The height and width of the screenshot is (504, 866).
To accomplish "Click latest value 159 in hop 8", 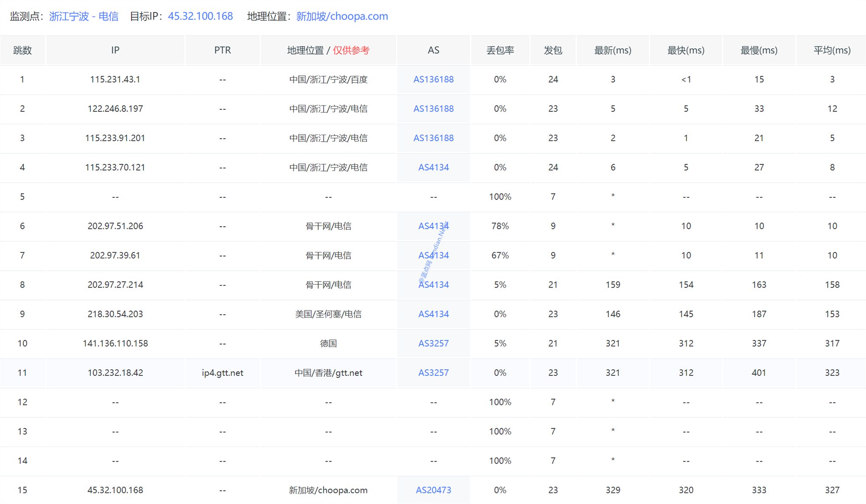I will (x=613, y=285).
